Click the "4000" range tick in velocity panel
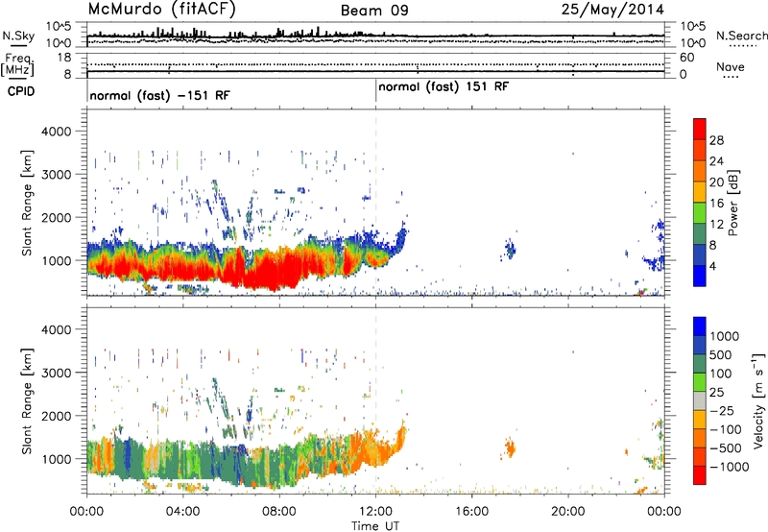The image size is (768, 532). point(56,329)
